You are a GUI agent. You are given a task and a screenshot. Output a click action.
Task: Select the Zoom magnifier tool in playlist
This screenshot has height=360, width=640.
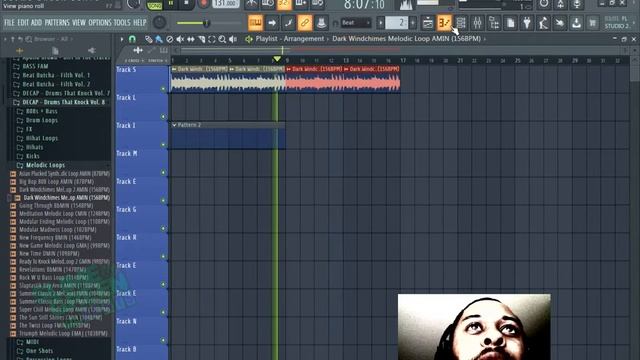(222, 39)
